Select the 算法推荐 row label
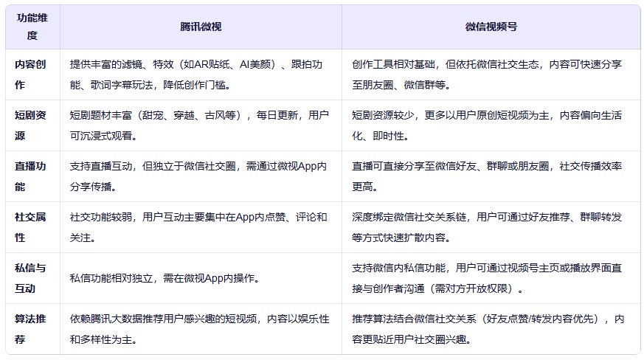644x360 pixels. [x=32, y=329]
